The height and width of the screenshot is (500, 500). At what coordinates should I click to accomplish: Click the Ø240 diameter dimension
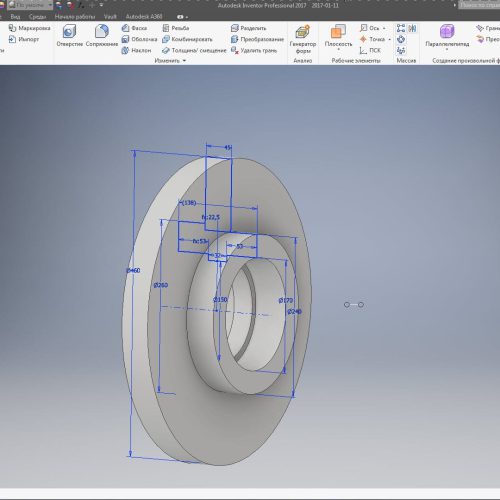point(295,311)
